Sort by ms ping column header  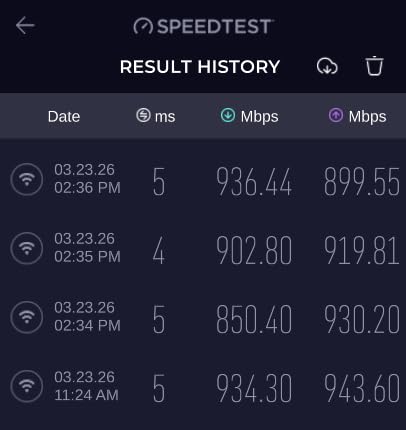tap(156, 116)
